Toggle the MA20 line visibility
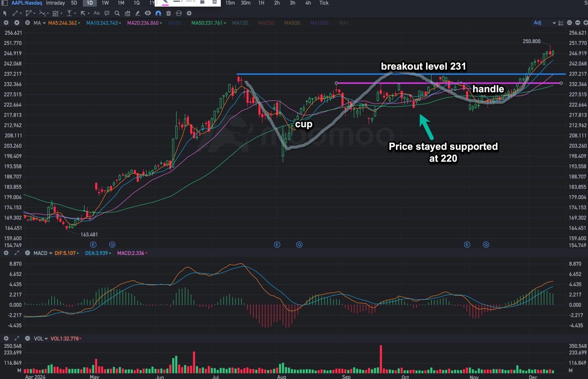Image resolution: width=588 pixels, height=379 pixels. (x=144, y=23)
